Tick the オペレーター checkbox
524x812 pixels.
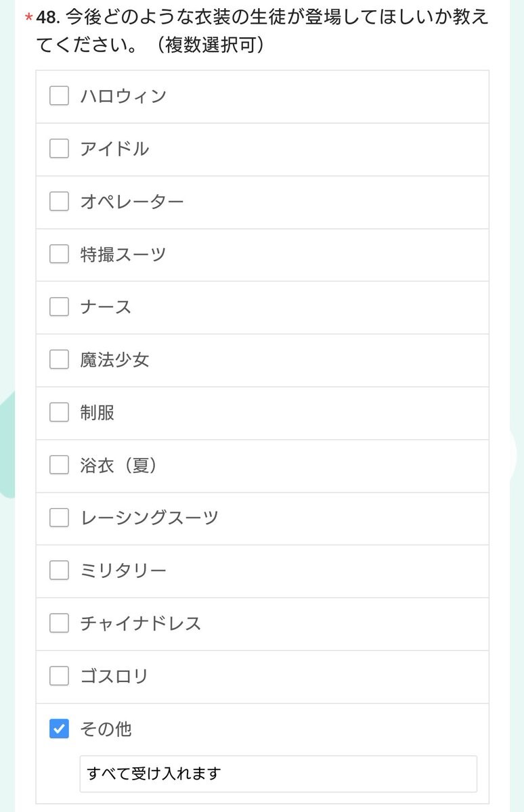tap(60, 202)
